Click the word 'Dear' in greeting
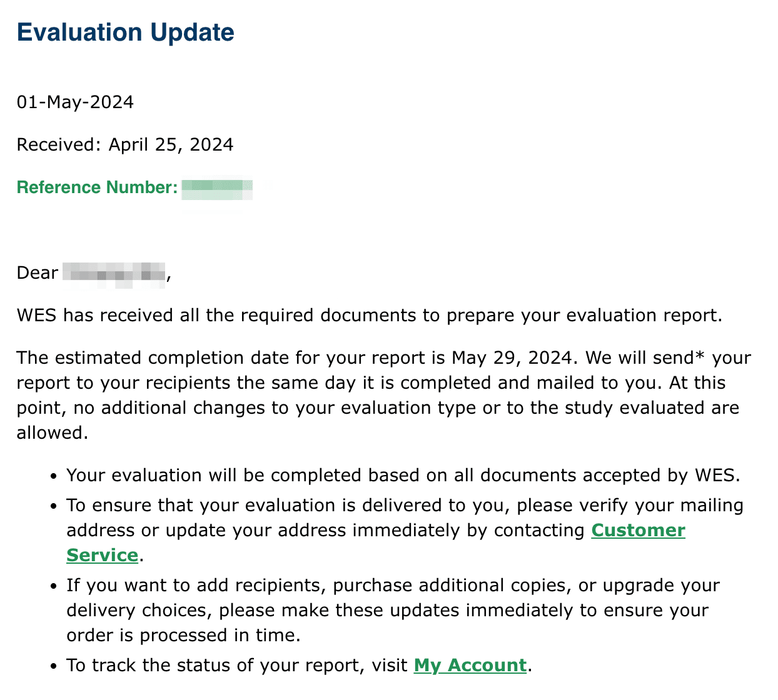 (x=38, y=273)
